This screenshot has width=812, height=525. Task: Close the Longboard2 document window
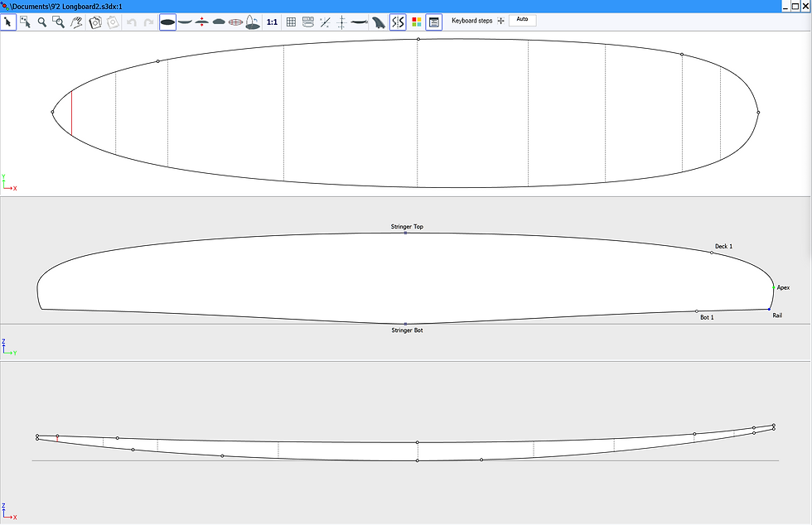[x=805, y=7]
